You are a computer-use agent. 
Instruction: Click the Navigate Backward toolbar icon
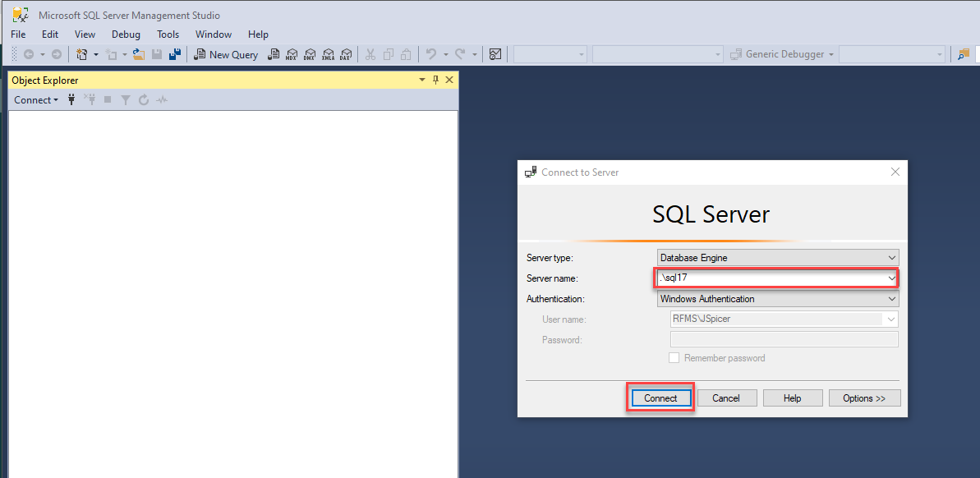coord(28,54)
